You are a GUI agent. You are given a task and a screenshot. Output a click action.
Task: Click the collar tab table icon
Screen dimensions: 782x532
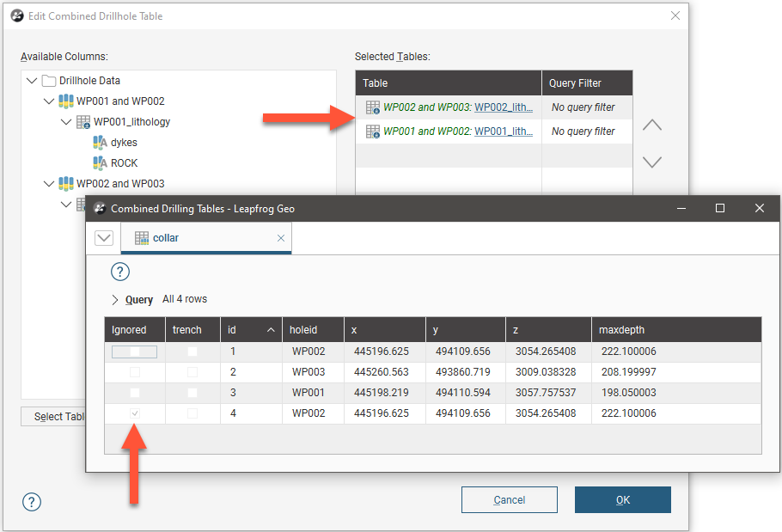click(142, 238)
